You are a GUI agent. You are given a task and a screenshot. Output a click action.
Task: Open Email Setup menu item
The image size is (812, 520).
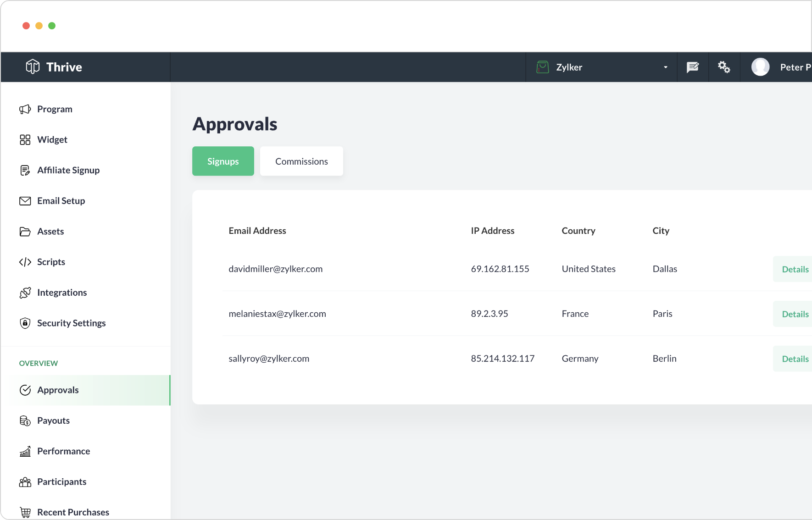click(x=61, y=201)
